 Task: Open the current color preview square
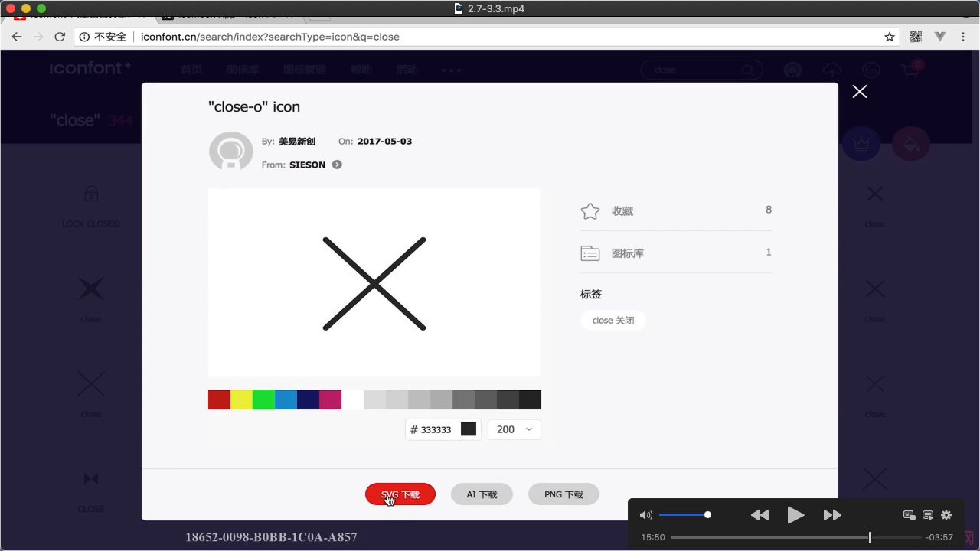[x=469, y=429]
